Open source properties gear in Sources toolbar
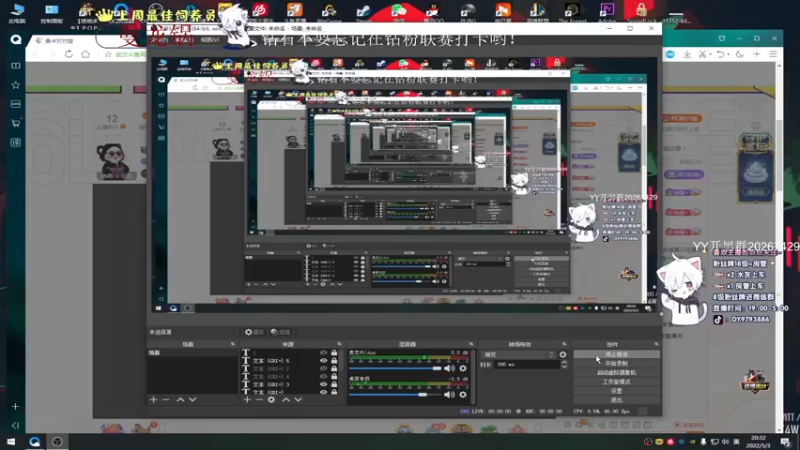Screen dimensions: 800x450 (271, 400)
